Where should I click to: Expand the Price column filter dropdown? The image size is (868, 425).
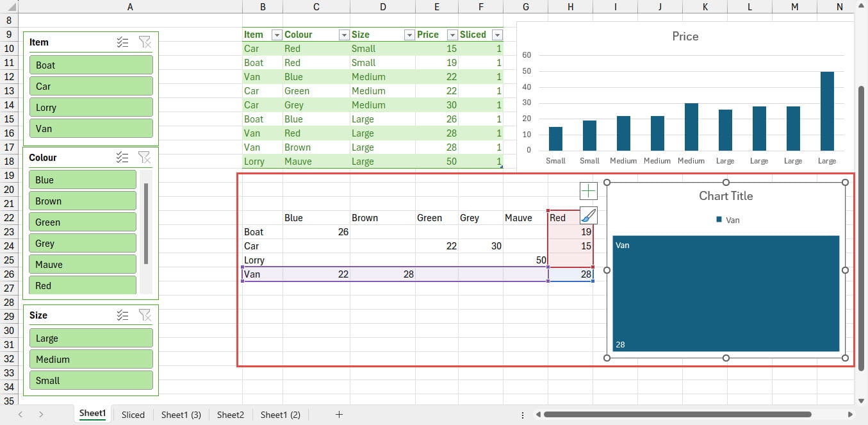point(452,35)
